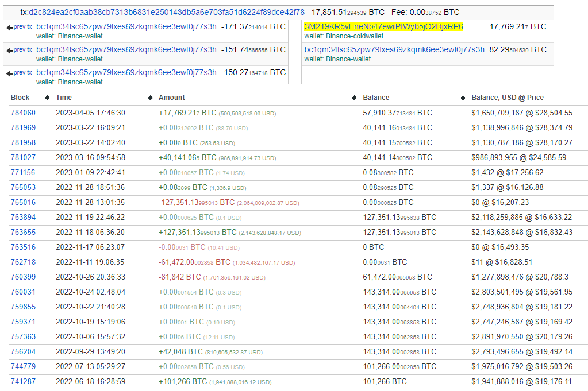Sort table by Amount column arrows
This screenshot has height=391, width=588.
pos(352,98)
